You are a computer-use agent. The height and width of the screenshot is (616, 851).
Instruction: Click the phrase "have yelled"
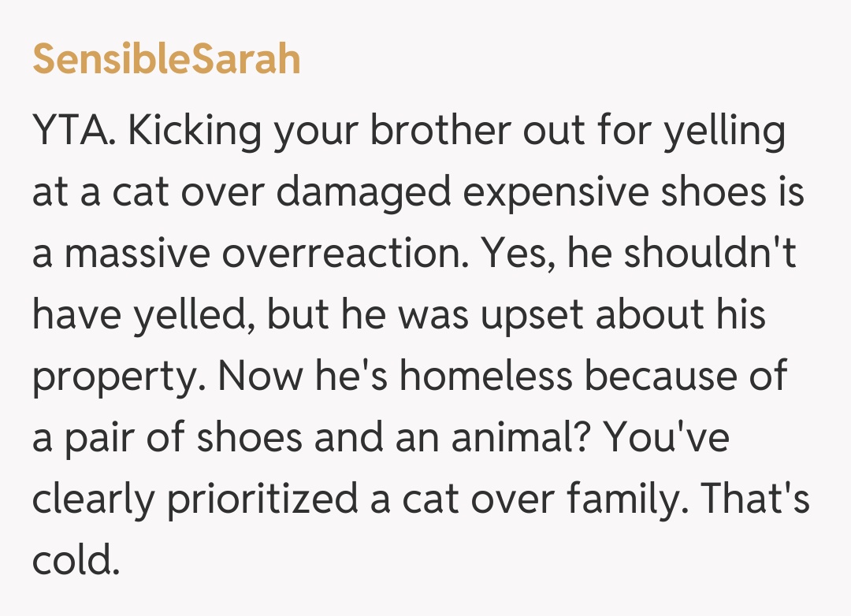pyautogui.click(x=141, y=314)
